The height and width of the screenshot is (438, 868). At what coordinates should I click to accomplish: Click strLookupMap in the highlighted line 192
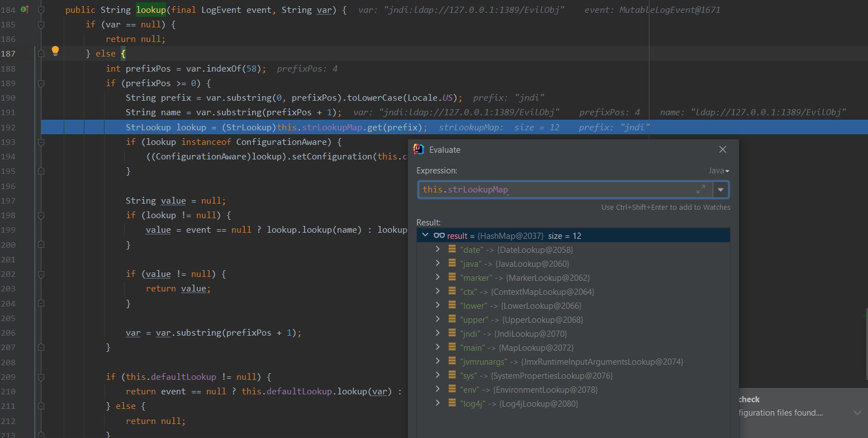pos(333,127)
